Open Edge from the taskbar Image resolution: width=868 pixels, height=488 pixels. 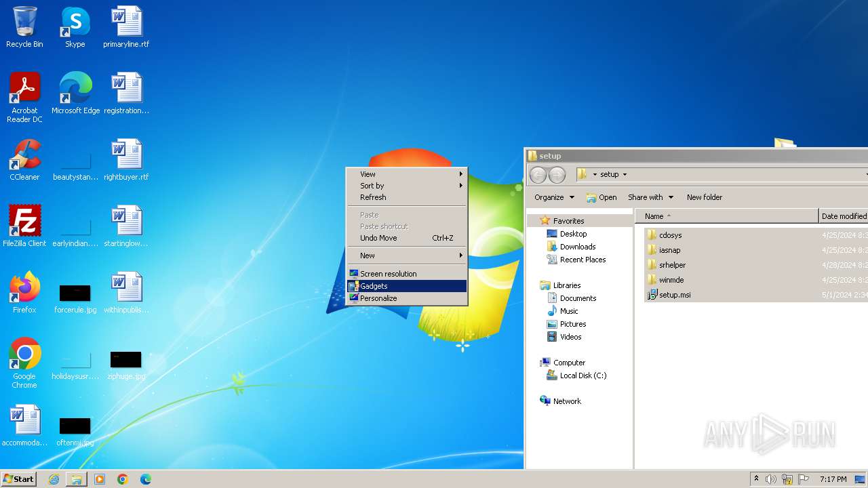tap(146, 479)
